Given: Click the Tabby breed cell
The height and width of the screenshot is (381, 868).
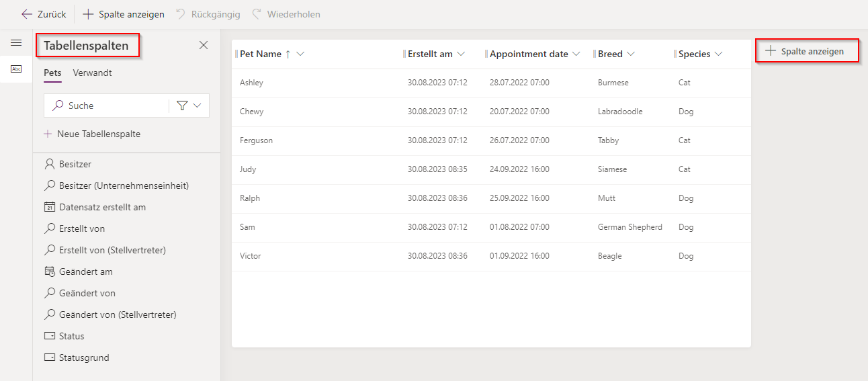Looking at the screenshot, I should tap(608, 140).
